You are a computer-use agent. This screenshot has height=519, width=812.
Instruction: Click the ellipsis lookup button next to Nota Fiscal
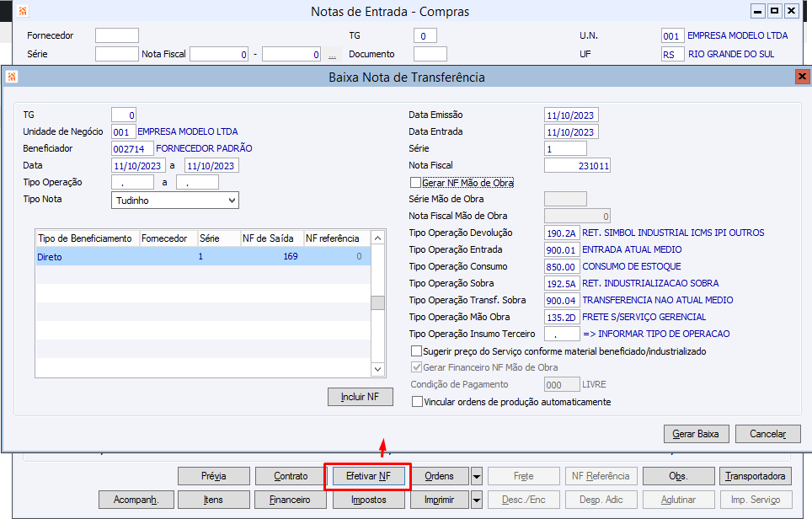click(x=332, y=55)
